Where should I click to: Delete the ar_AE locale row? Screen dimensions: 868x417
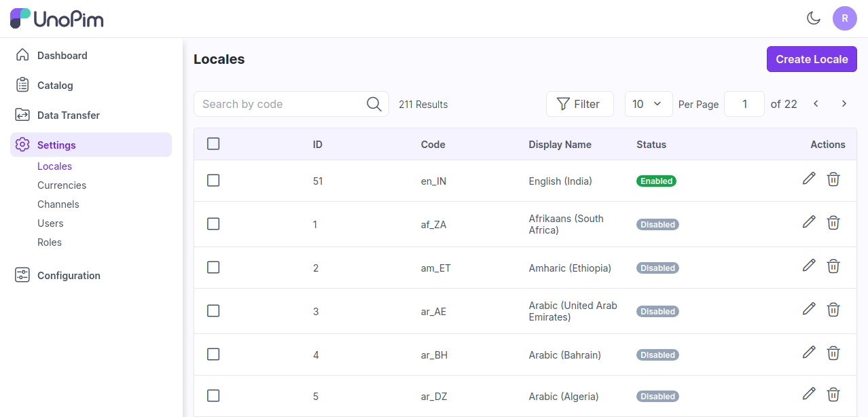click(x=833, y=310)
